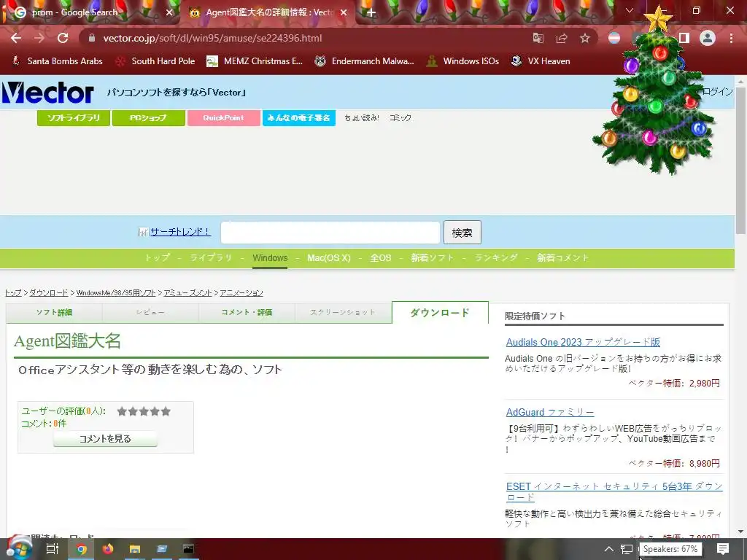Image resolution: width=747 pixels, height=560 pixels.
Task: Open the MEMZ Christmas bookmark
Action: click(x=255, y=61)
